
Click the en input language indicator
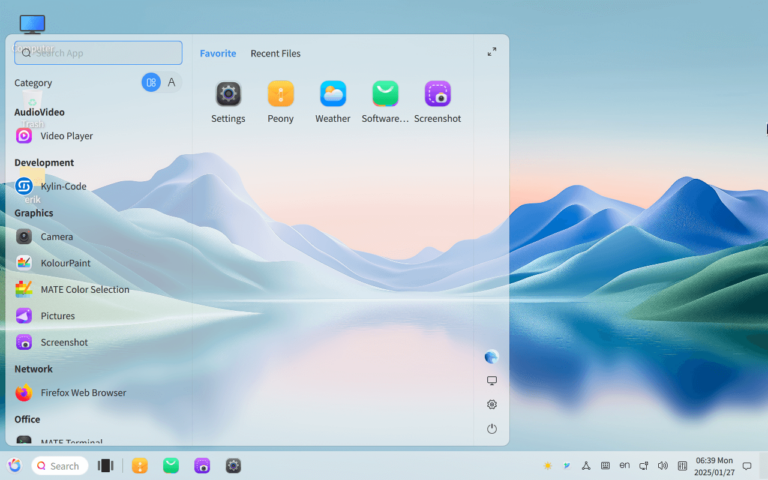(624, 465)
